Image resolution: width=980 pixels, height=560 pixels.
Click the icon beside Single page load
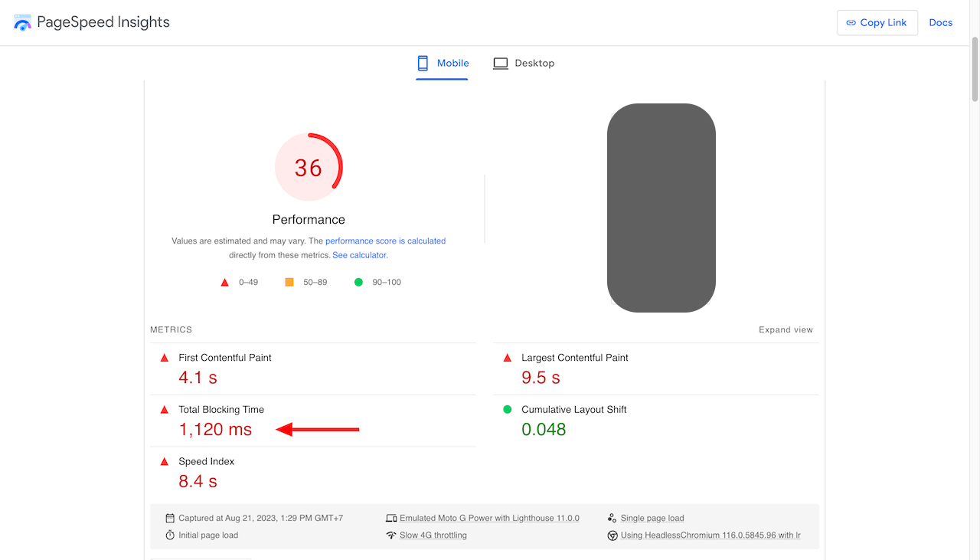coord(612,519)
